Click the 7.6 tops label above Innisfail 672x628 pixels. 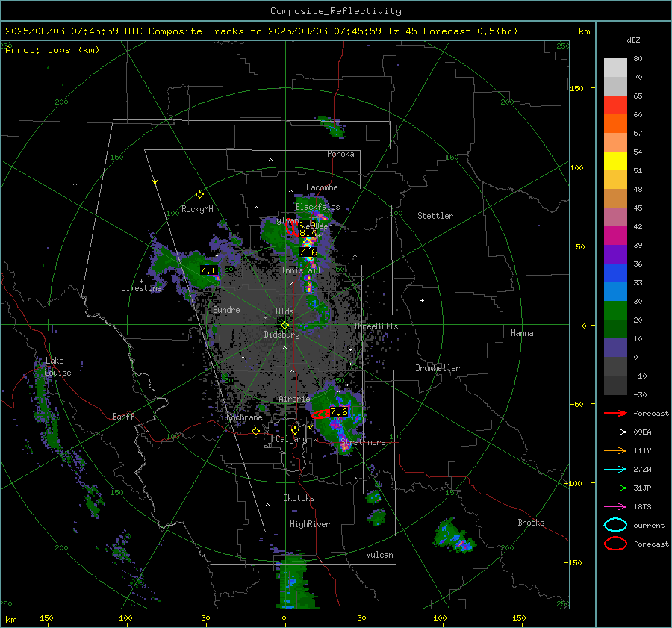click(308, 252)
